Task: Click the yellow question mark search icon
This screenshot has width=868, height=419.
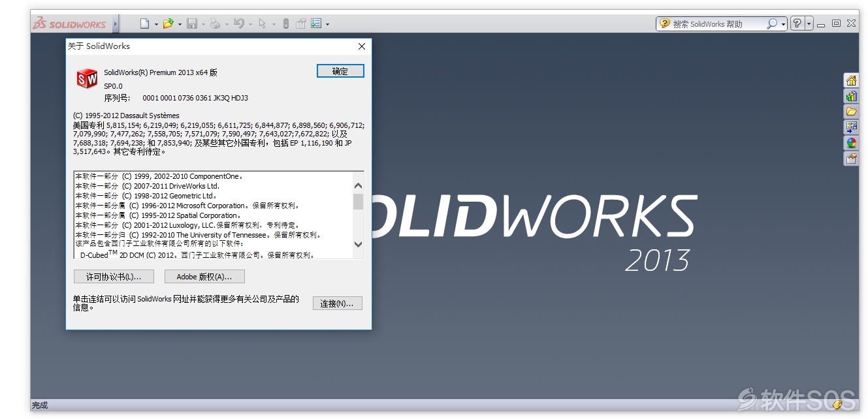Action: (665, 23)
